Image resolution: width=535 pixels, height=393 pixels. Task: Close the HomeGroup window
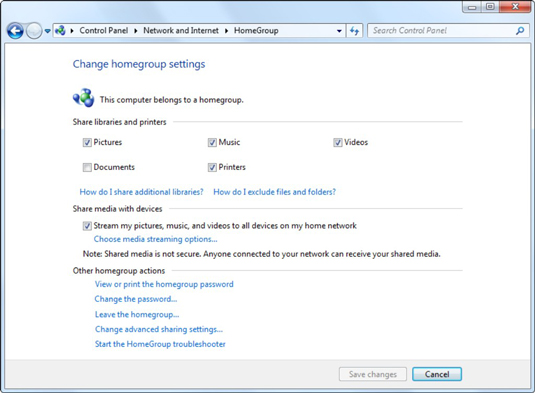515,7
